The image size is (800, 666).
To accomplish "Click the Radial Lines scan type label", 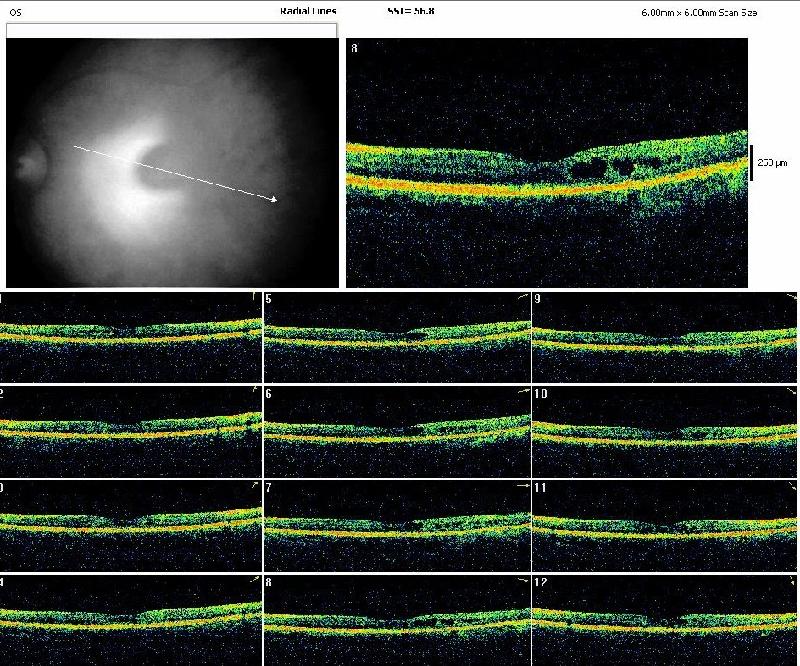I will 309,11.
